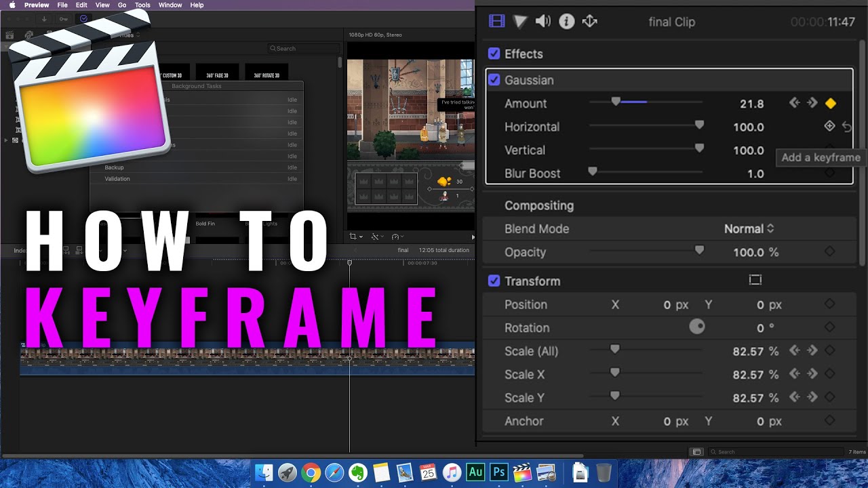868x488 pixels.
Task: Open the Help menu
Action: click(x=197, y=5)
